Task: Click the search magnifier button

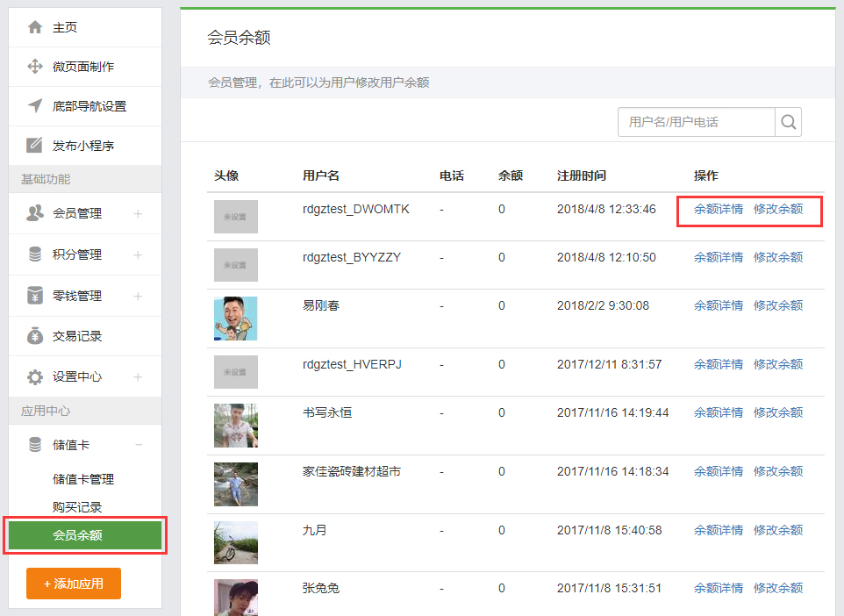Action: click(x=788, y=122)
